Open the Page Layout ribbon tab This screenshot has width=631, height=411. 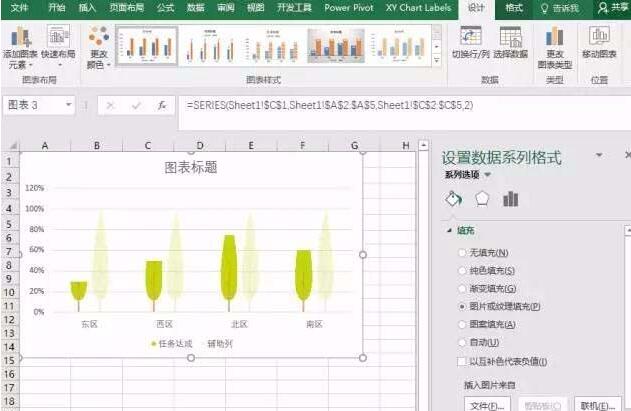[127, 8]
